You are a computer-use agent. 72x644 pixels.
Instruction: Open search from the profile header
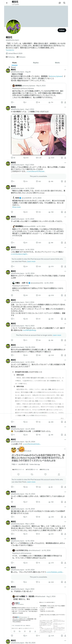click(x=64, y=3)
